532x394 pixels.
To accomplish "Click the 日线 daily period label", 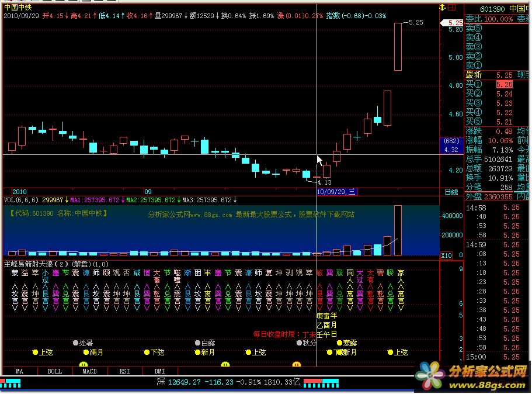I will (451, 192).
